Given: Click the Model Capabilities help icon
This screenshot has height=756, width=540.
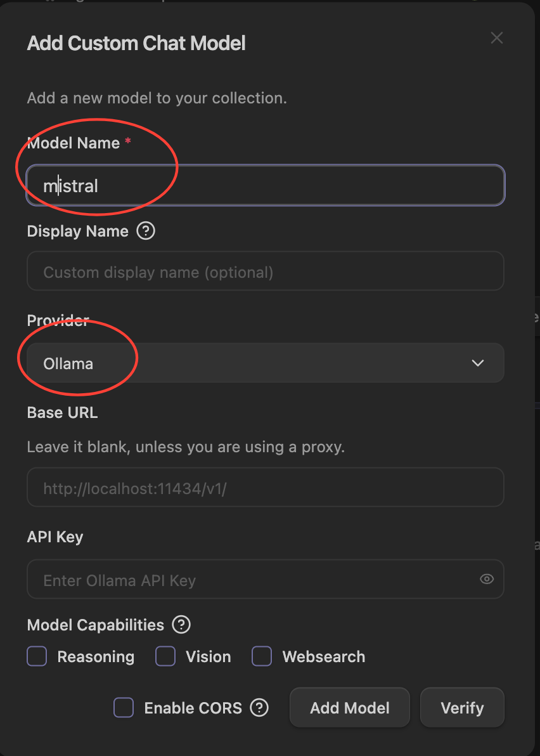Looking at the screenshot, I should (181, 625).
